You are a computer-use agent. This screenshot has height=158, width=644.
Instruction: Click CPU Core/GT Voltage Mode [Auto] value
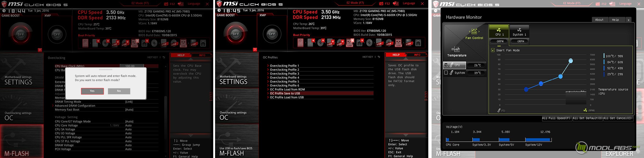(x=129, y=121)
